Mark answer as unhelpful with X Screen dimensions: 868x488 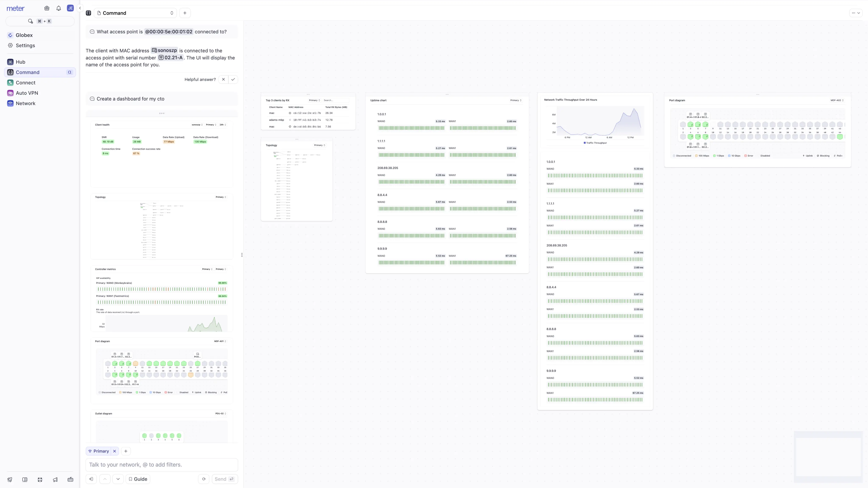pos(223,79)
